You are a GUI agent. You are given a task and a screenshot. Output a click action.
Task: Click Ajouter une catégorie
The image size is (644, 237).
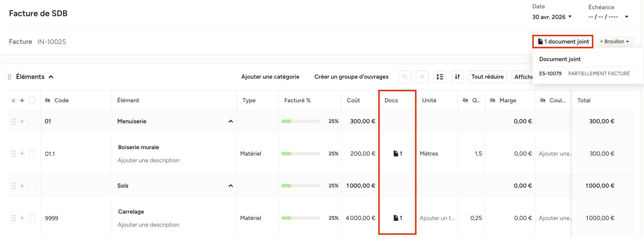[x=270, y=77]
